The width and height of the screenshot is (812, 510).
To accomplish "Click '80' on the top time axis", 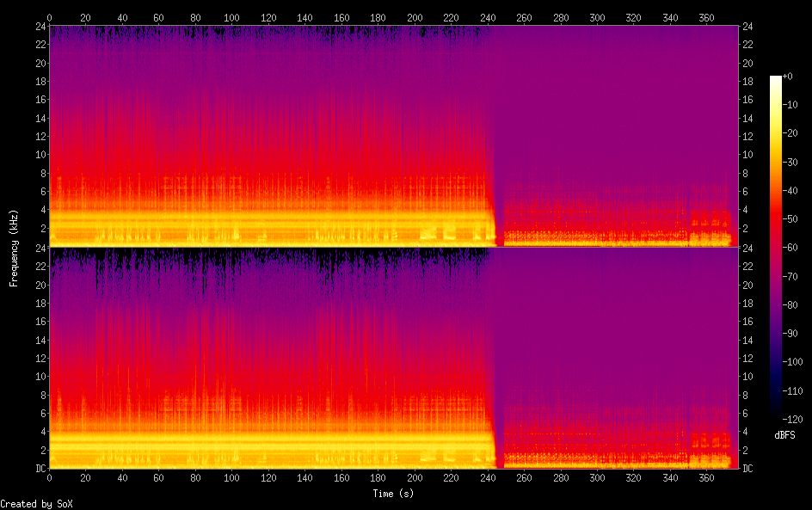I will point(195,17).
